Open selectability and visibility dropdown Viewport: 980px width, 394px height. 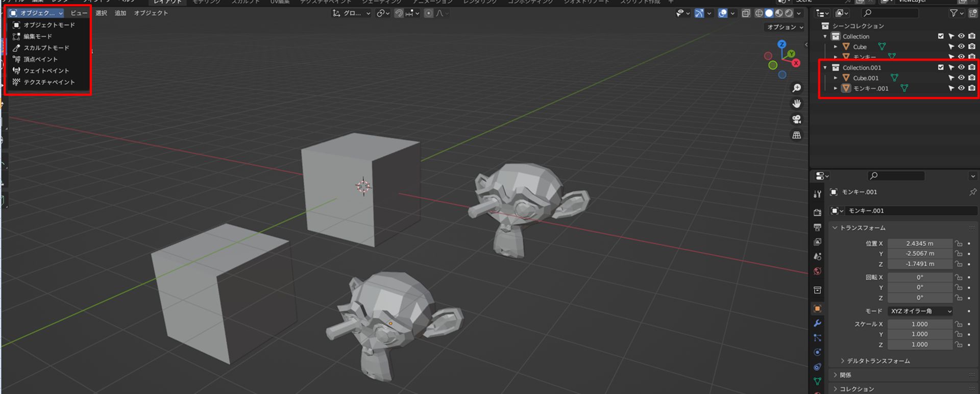click(682, 13)
